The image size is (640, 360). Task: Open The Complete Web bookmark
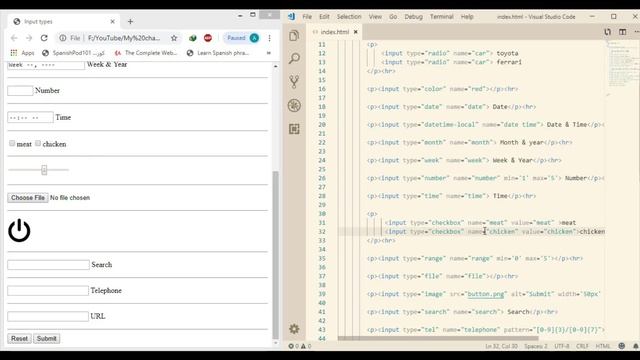[146, 53]
